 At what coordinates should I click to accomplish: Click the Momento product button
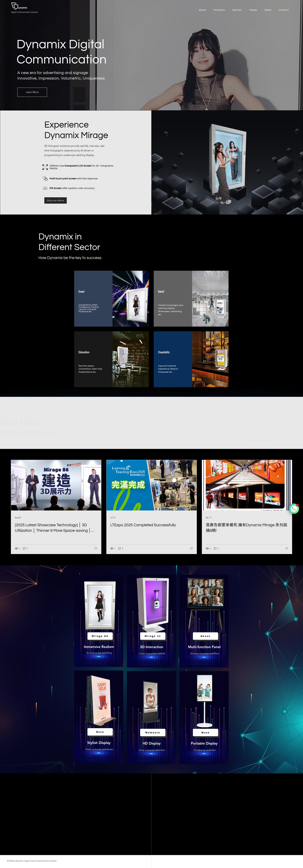(152, 732)
